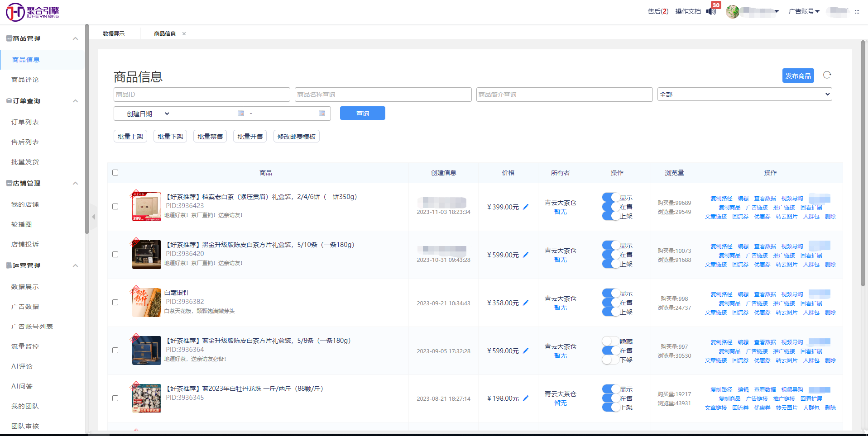Close the 商品信息 tab
This screenshot has height=436, width=868.
[184, 34]
